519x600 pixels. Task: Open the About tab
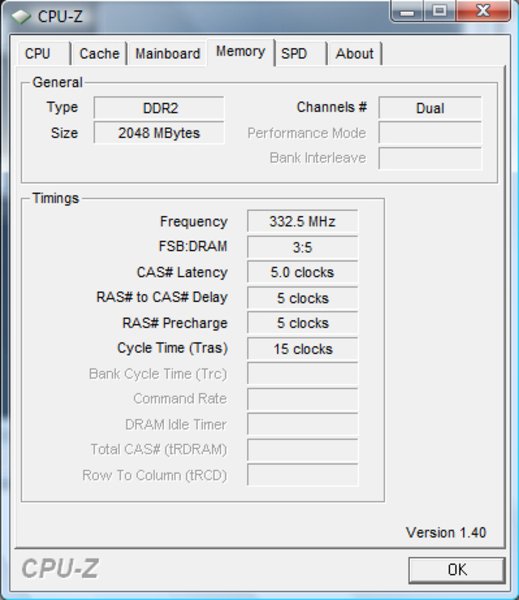355,54
